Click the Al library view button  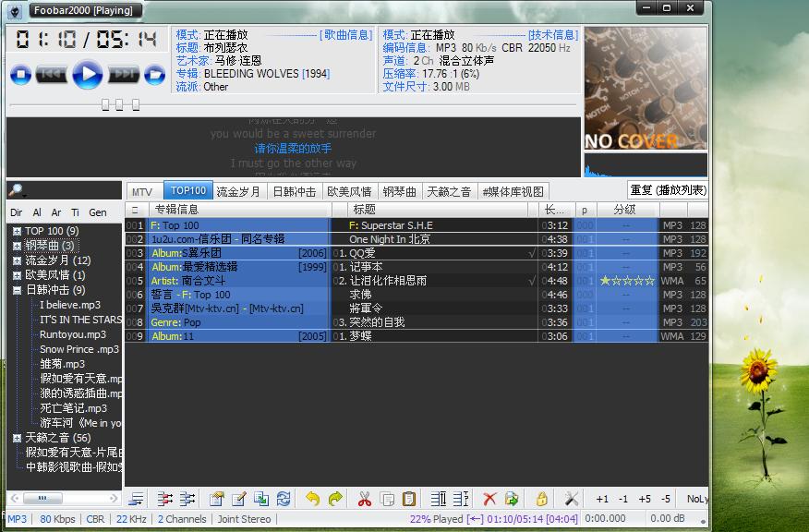pos(37,212)
